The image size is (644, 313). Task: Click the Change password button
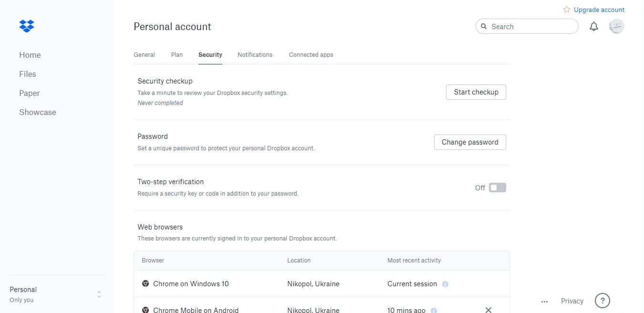pos(470,142)
